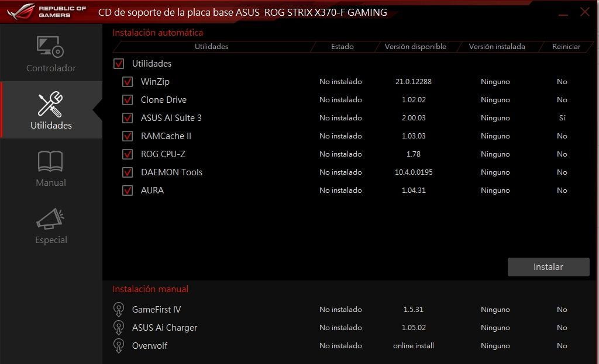Uncheck the Clone Drive checkbox

tap(128, 99)
